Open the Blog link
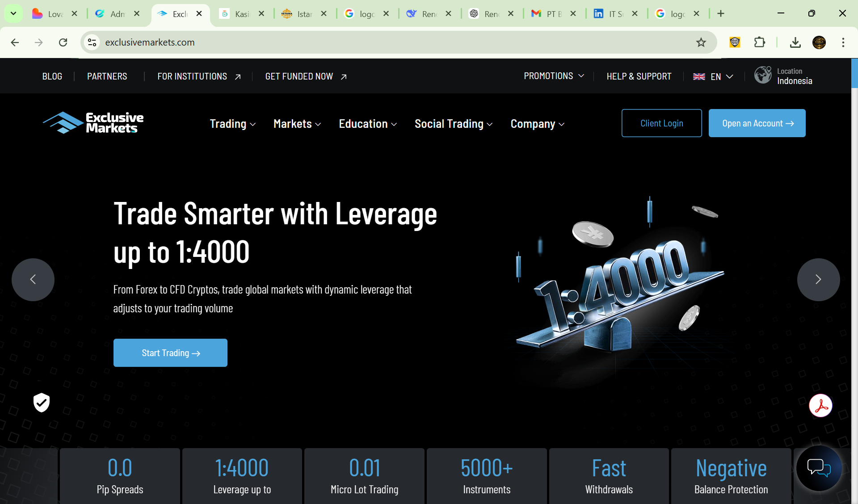The height and width of the screenshot is (504, 858). 52,76
